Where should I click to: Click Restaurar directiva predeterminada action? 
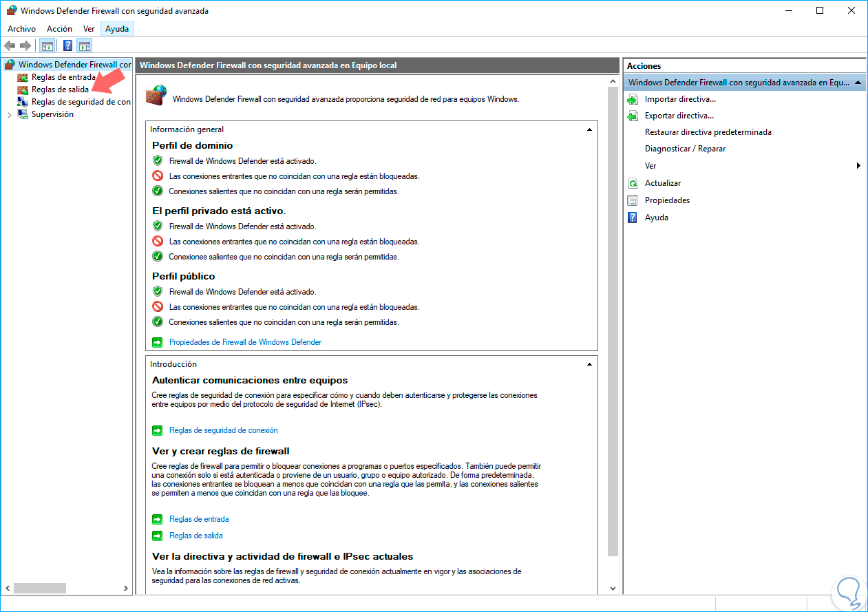click(708, 132)
